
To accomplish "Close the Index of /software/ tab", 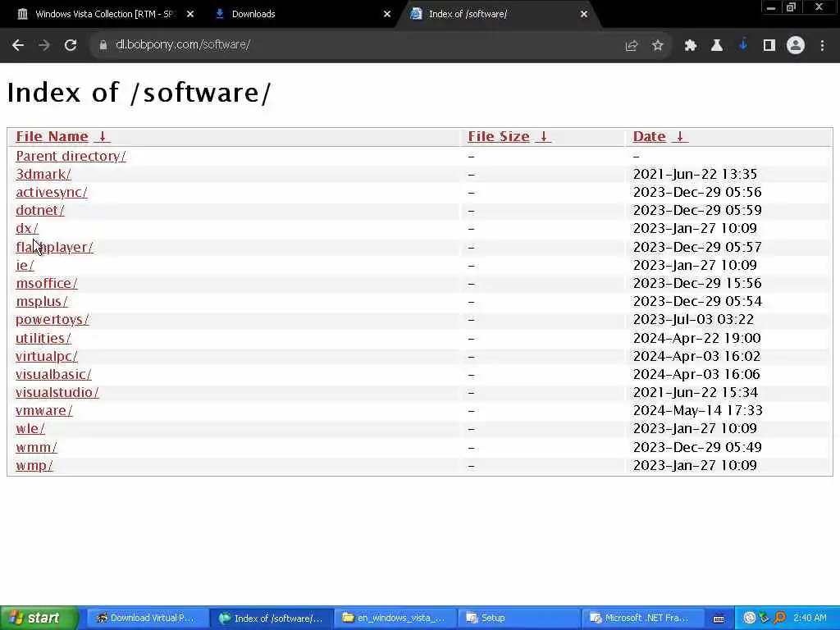I will (584, 14).
